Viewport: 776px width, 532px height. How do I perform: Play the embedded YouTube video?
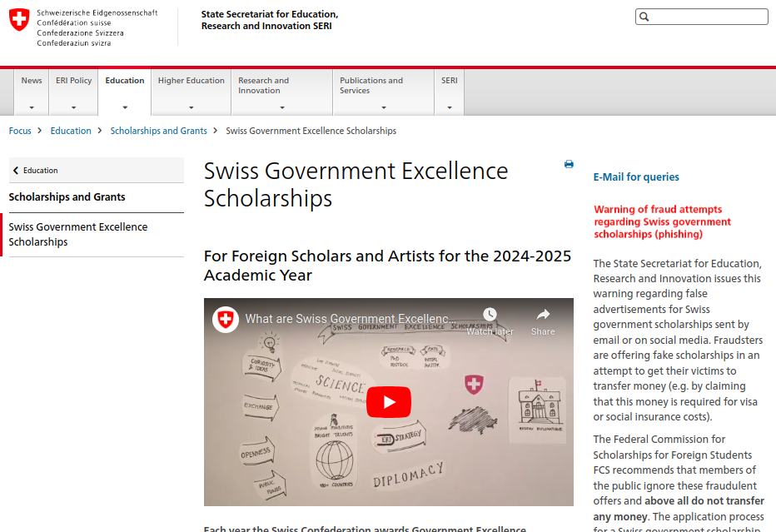(x=388, y=401)
